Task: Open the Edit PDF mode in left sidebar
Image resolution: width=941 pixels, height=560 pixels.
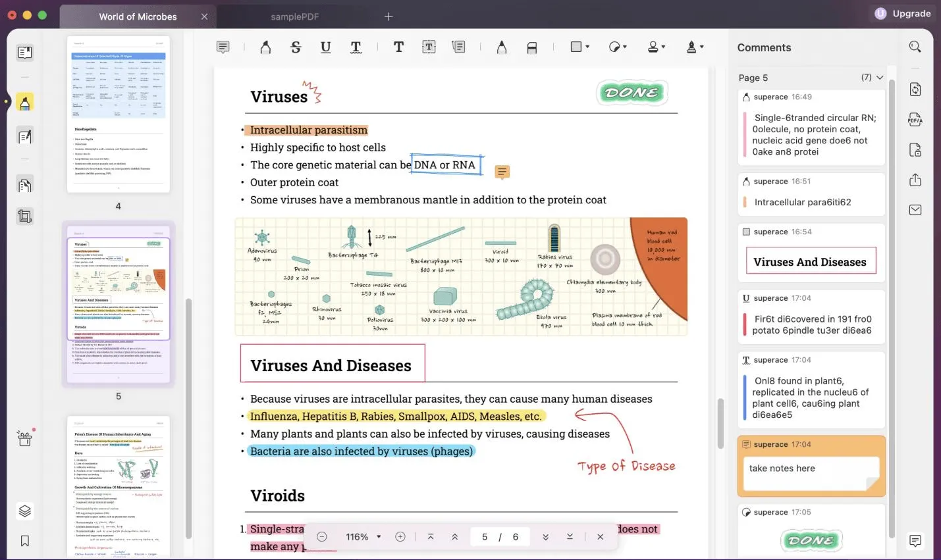Action: click(25, 137)
